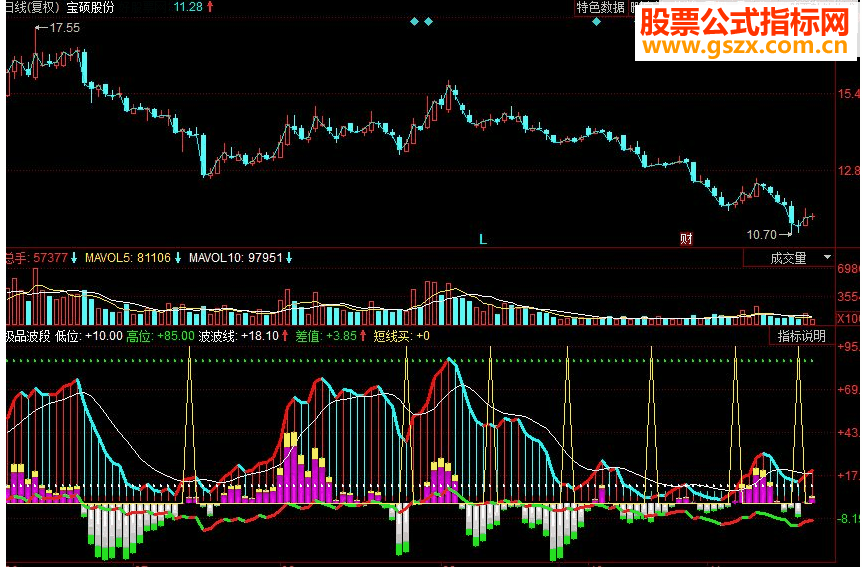Click the red 财 marker icon
The width and height of the screenshot is (862, 567).
[686, 239]
